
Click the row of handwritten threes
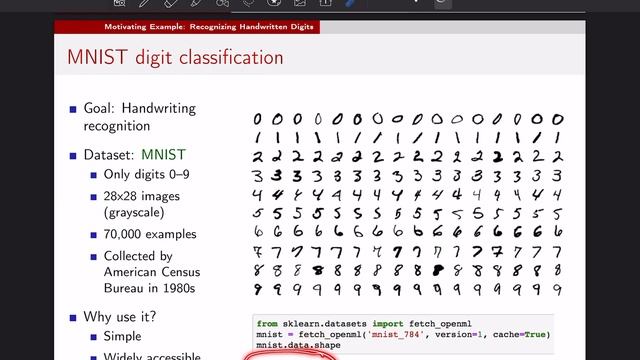(x=408, y=176)
